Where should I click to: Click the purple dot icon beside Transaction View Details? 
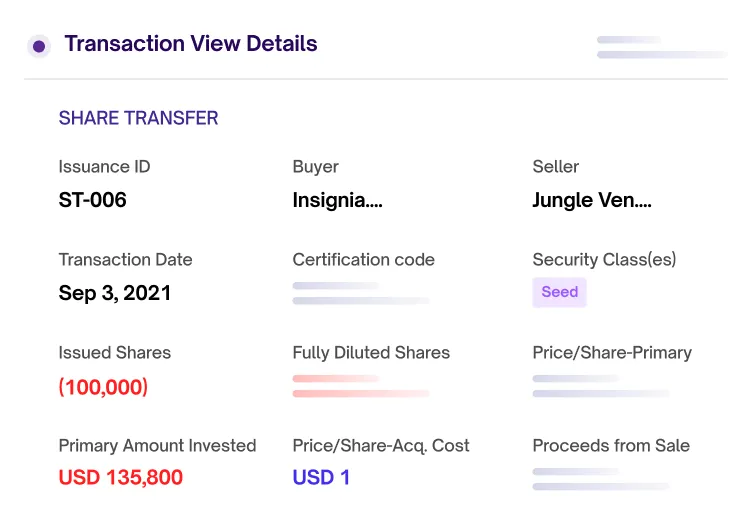(39, 45)
